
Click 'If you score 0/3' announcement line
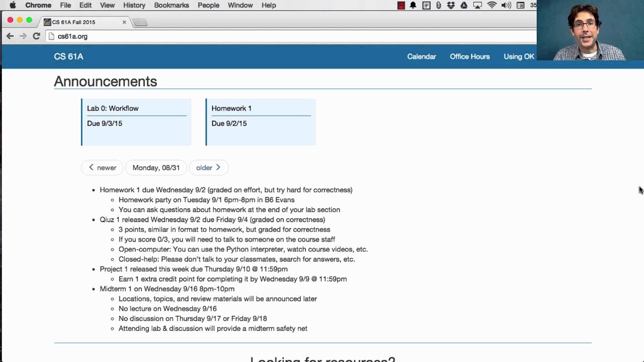coord(227,239)
